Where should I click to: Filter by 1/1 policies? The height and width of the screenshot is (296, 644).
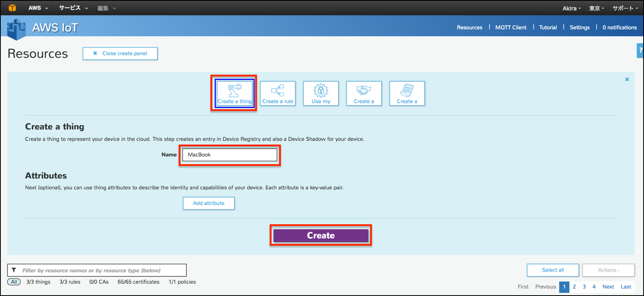tap(182, 282)
